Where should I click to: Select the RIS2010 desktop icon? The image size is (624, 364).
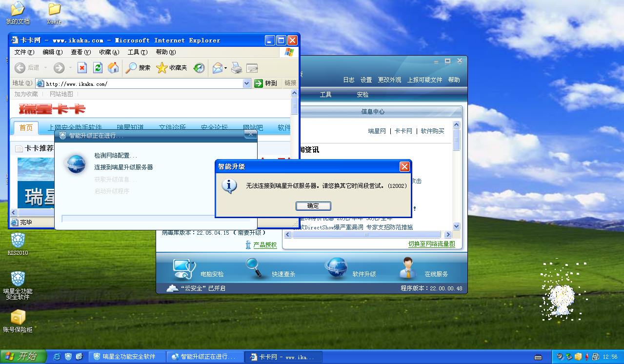pyautogui.click(x=18, y=243)
